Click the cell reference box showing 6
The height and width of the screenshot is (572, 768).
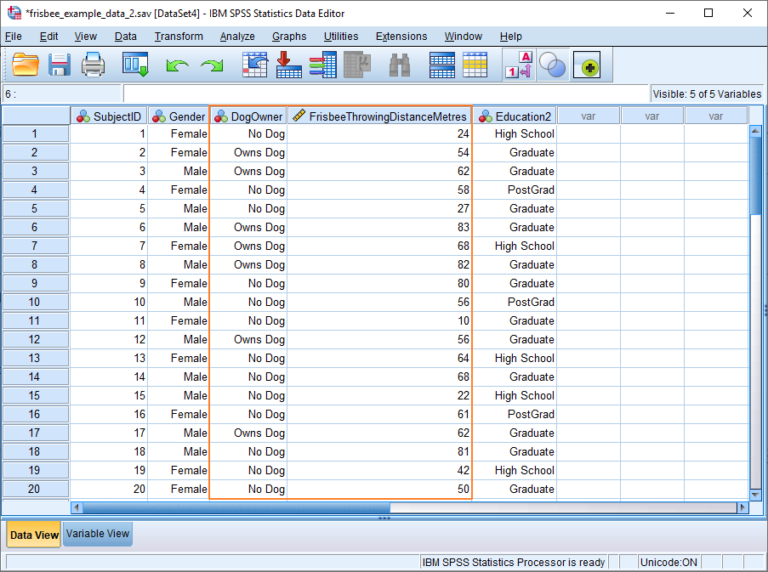tap(62, 94)
